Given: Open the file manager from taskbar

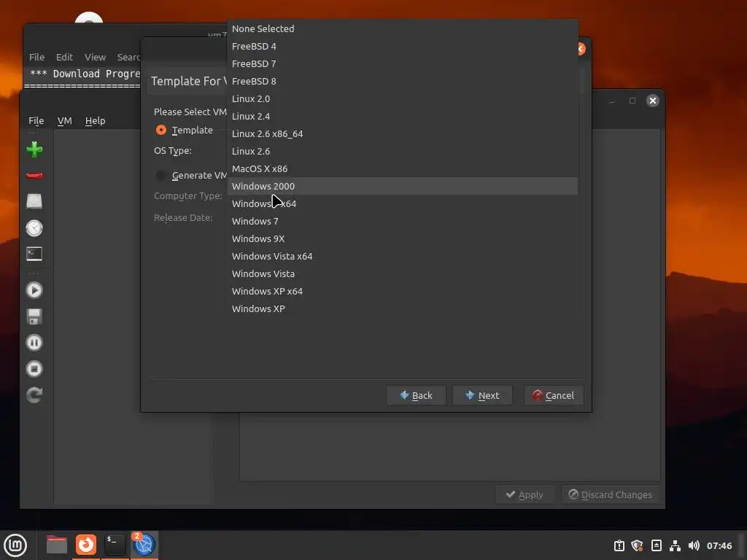Looking at the screenshot, I should 57,545.
